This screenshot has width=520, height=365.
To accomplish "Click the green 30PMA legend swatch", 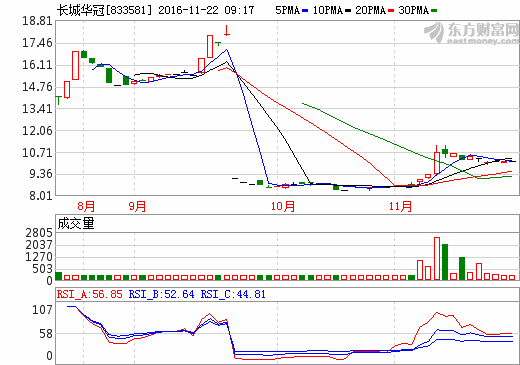I will 434,11.
